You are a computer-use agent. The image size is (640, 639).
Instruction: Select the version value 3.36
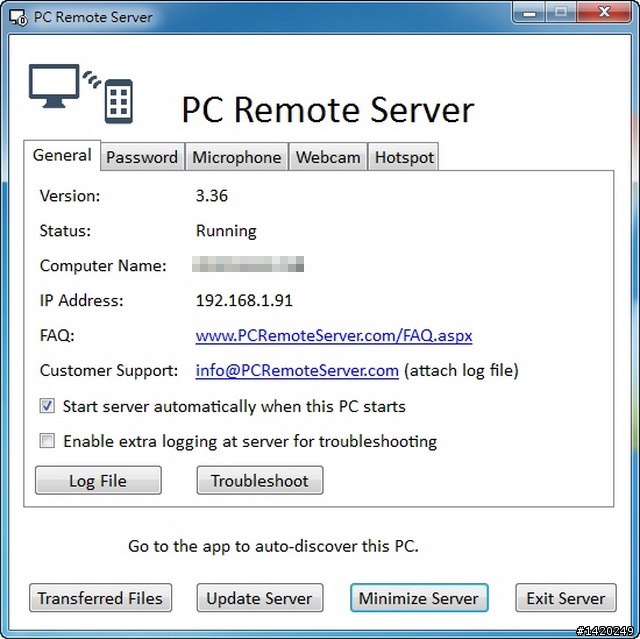[x=212, y=196]
